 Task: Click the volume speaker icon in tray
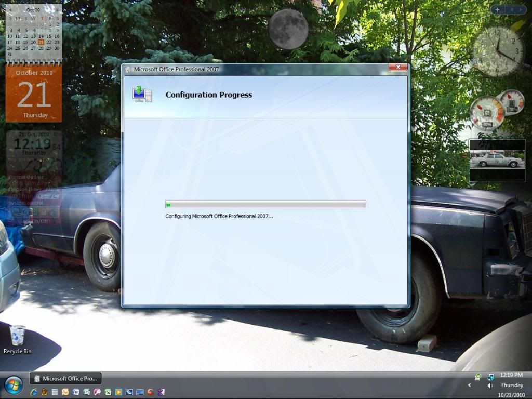click(490, 385)
